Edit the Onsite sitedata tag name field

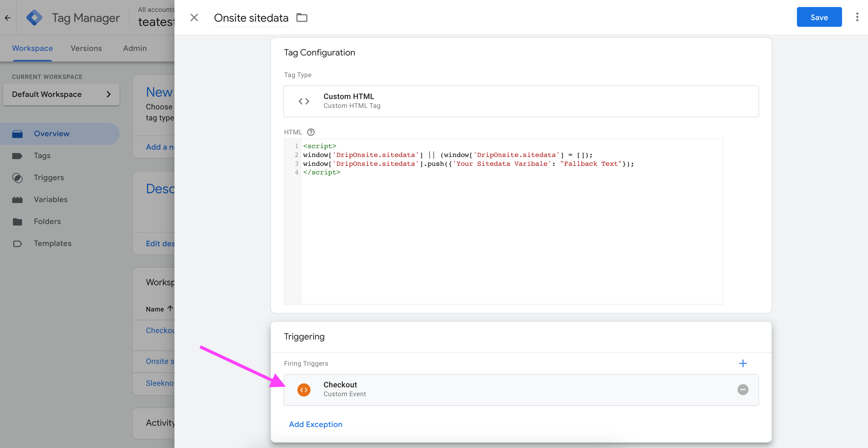click(x=251, y=18)
